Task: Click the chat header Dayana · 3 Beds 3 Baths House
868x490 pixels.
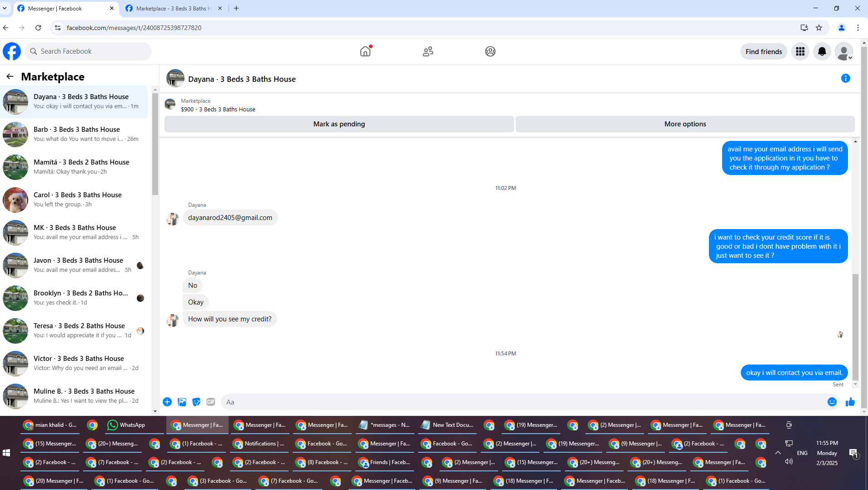Action: click(242, 79)
